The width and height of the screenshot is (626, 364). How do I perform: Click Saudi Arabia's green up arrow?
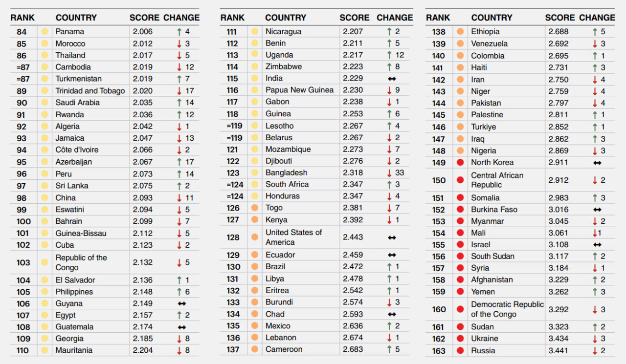[x=179, y=103]
